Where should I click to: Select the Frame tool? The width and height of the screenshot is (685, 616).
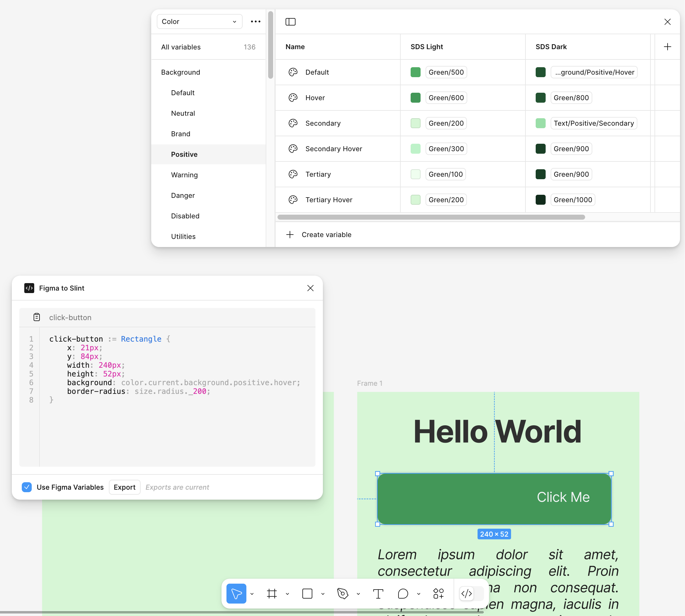pyautogui.click(x=272, y=593)
